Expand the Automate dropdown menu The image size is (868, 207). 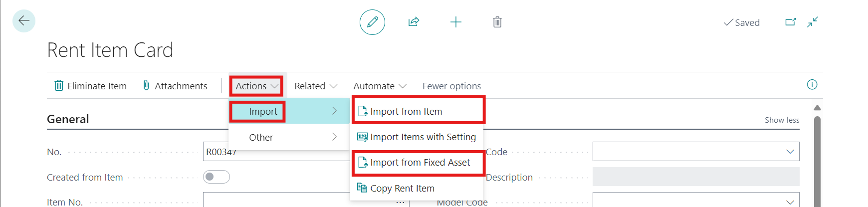tap(379, 86)
